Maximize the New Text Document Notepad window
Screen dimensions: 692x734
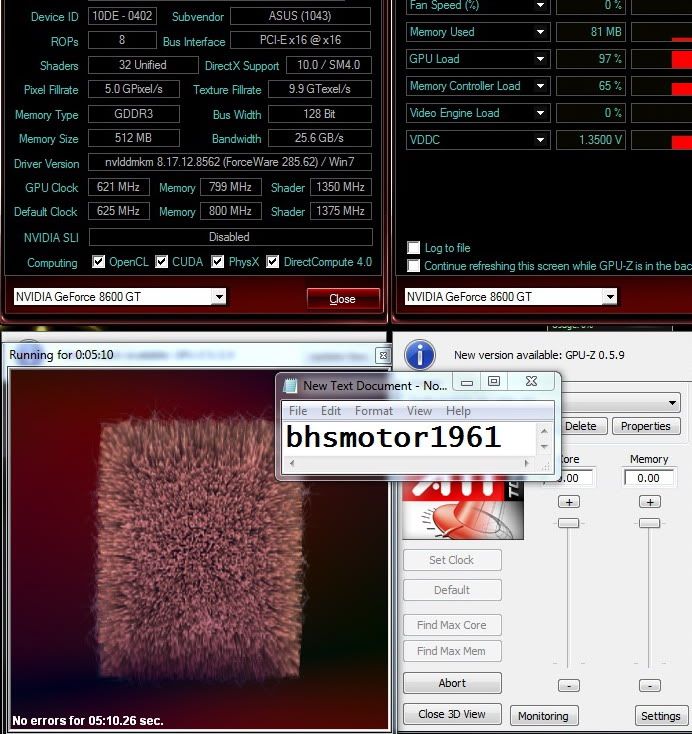pos(493,381)
